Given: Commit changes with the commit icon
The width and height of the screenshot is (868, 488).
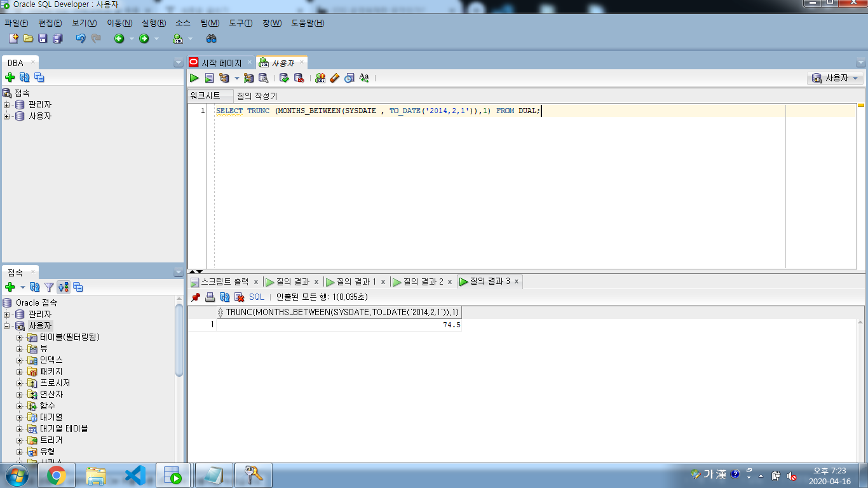Looking at the screenshot, I should point(284,78).
